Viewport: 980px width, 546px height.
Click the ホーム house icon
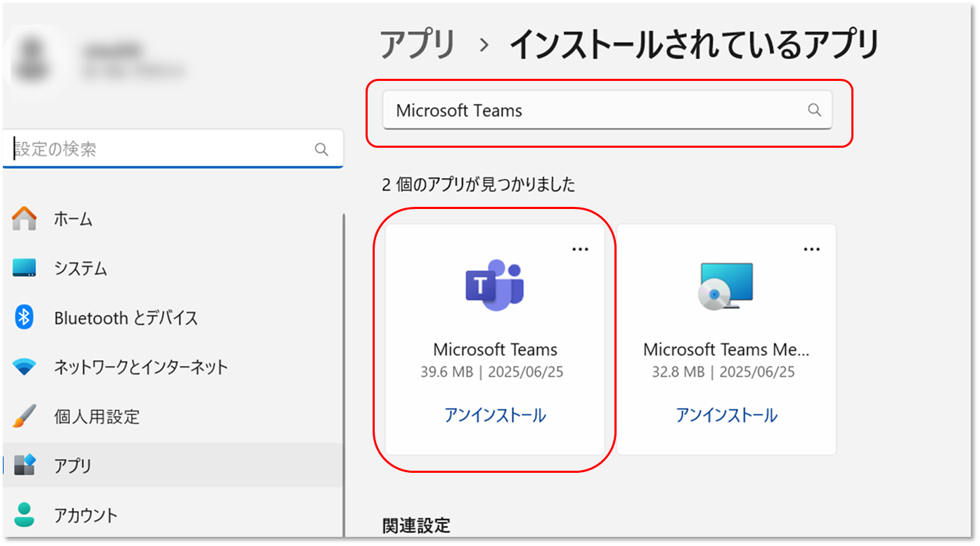coord(25,219)
